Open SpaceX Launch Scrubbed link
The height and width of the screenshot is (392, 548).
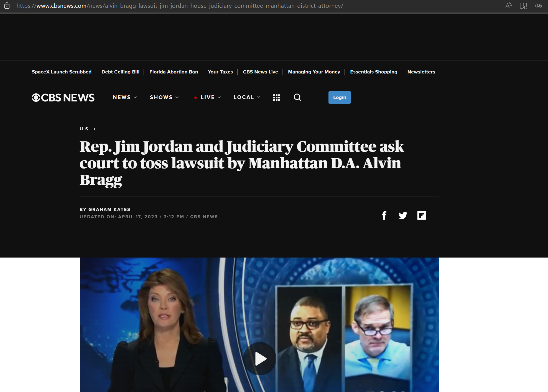(x=62, y=72)
